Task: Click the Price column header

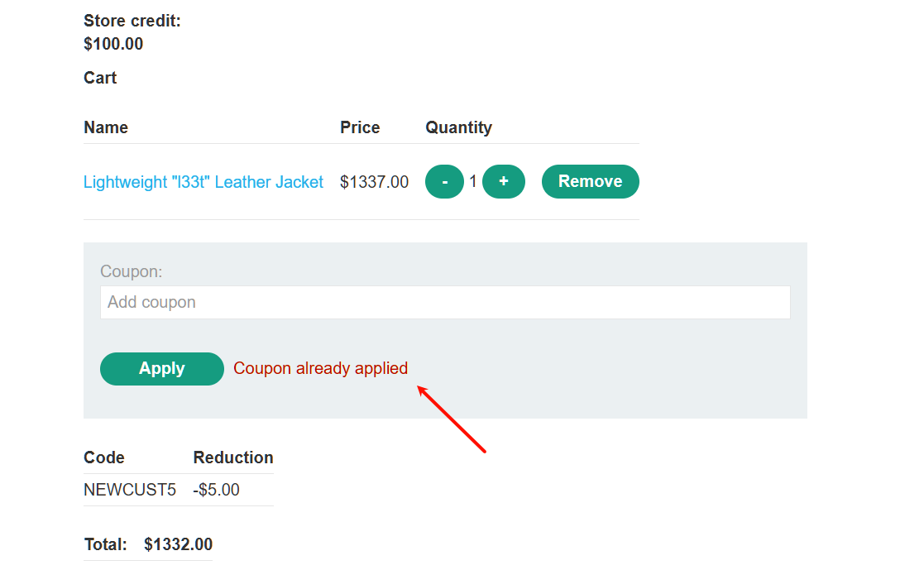Action: click(360, 127)
